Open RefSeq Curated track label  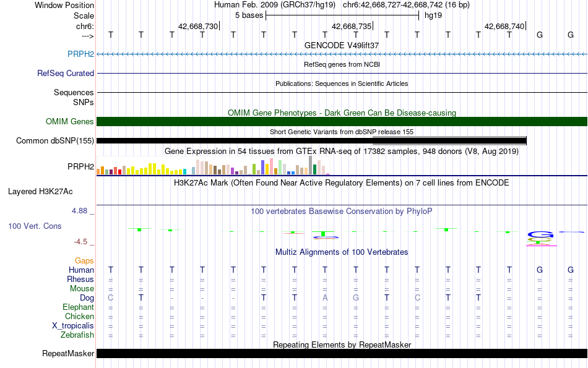click(x=66, y=73)
